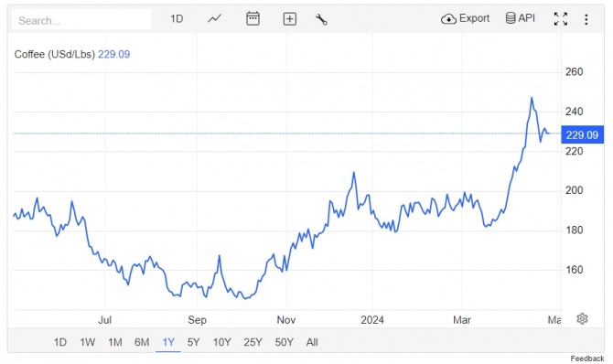Select the All time range

click(x=312, y=342)
